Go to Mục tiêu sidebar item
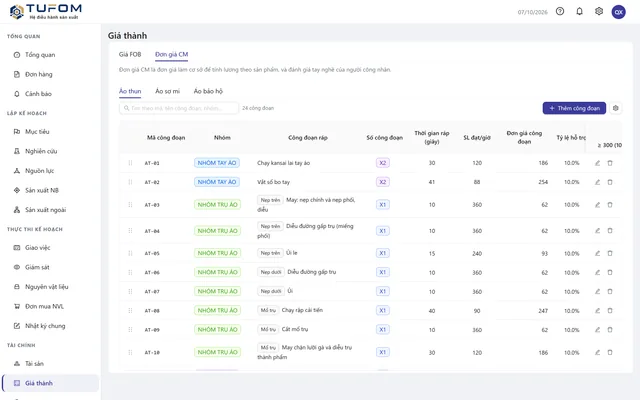Viewport: 640px width, 400px height. [x=50, y=131]
